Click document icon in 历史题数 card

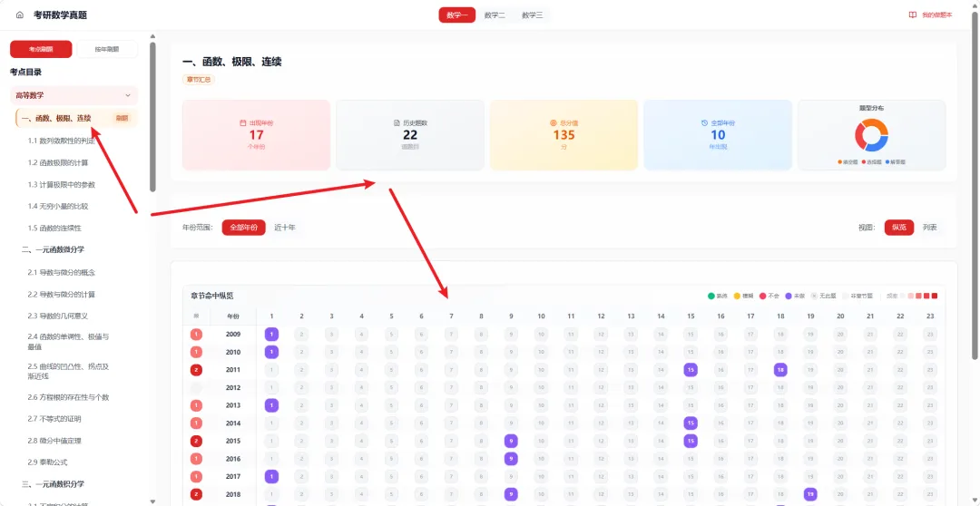397,123
